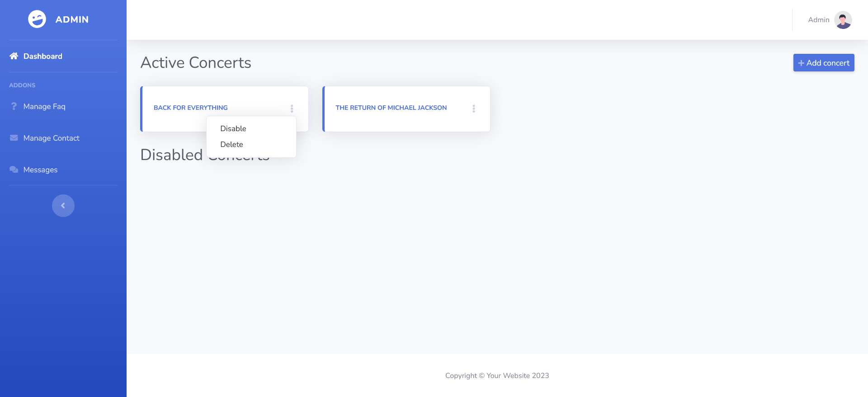Screen dimensions: 868x397
Task: Open the Dashboard link in sidebar
Action: (x=42, y=56)
